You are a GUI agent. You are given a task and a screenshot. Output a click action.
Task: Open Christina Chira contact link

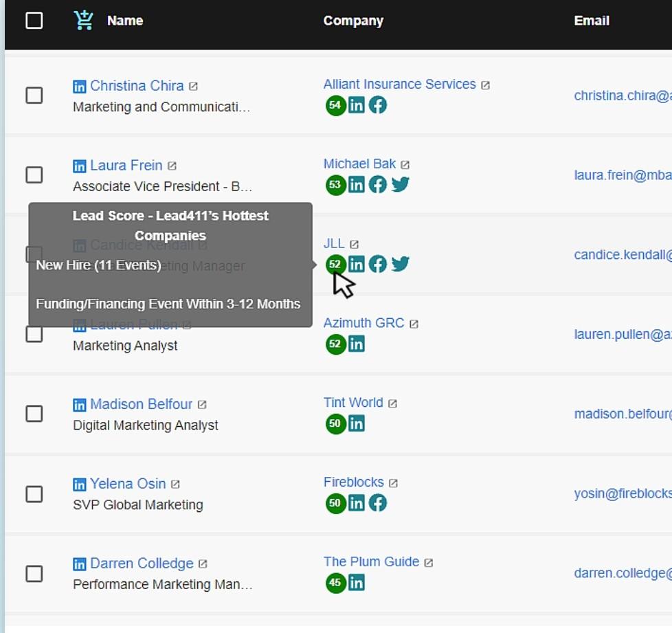tap(137, 86)
